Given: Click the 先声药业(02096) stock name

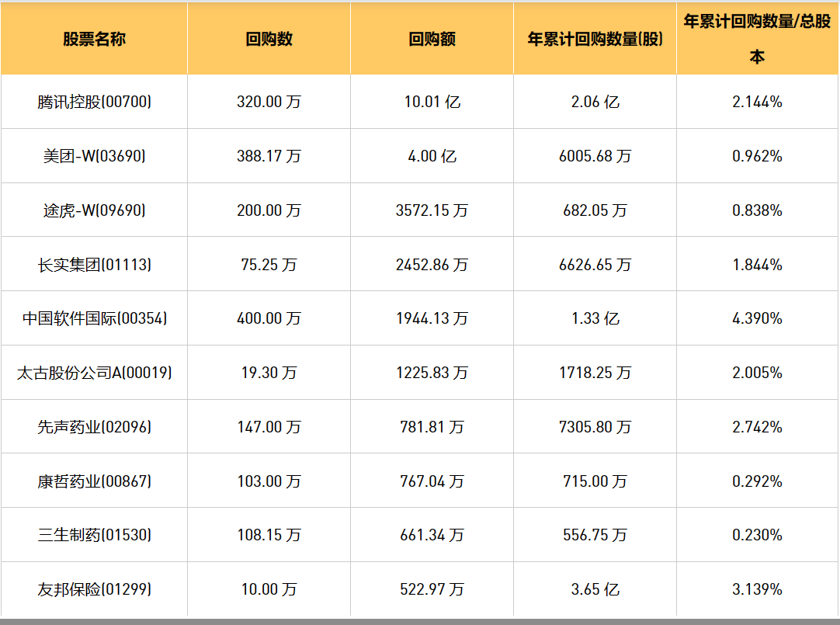Looking at the screenshot, I should 94,427.
